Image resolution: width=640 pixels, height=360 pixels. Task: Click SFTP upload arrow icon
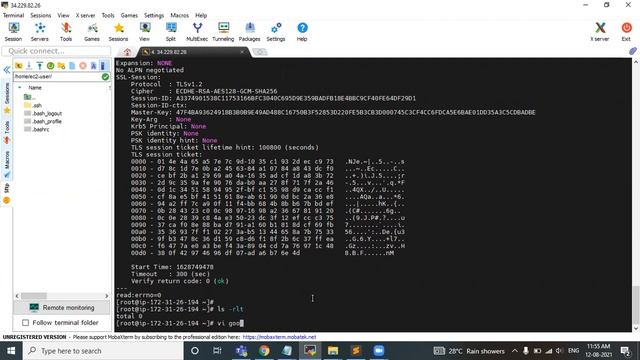click(40, 66)
